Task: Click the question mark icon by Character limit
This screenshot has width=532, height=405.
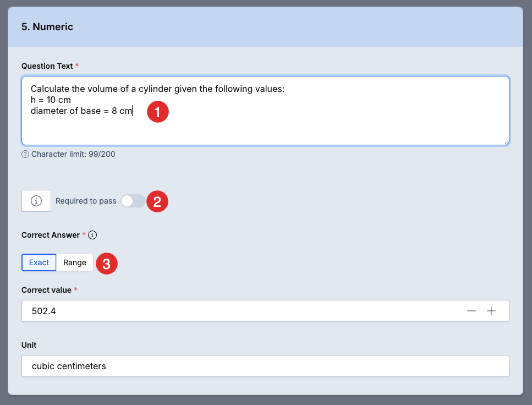Action: point(25,155)
